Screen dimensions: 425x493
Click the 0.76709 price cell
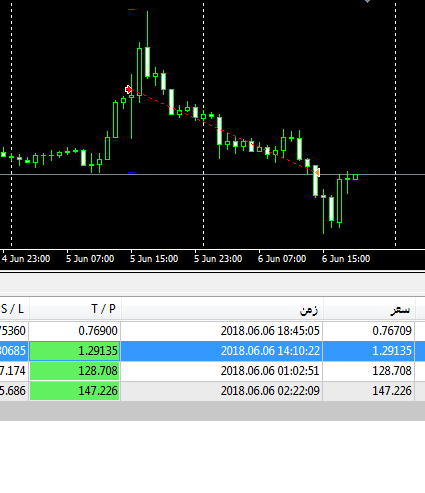click(392, 331)
